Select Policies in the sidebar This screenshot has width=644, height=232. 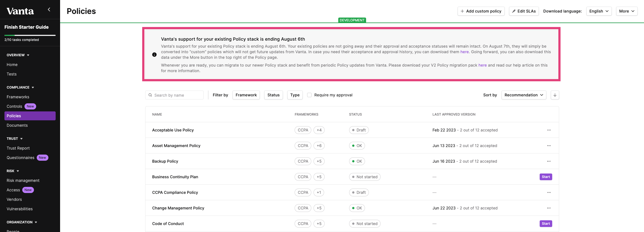pyautogui.click(x=30, y=116)
